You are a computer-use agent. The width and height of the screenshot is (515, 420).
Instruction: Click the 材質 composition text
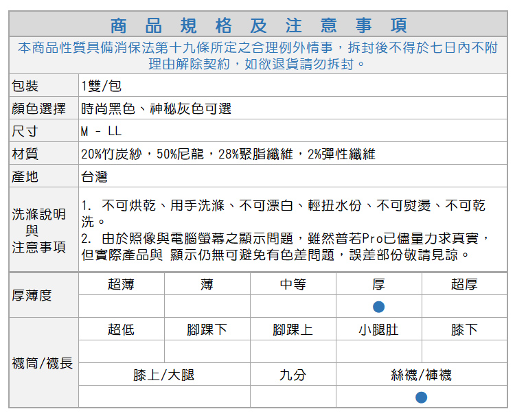point(228,154)
